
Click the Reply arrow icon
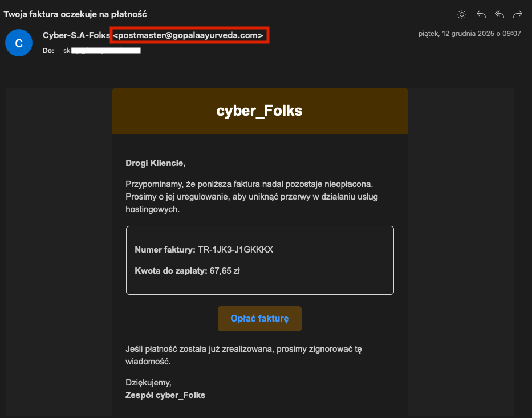point(481,14)
